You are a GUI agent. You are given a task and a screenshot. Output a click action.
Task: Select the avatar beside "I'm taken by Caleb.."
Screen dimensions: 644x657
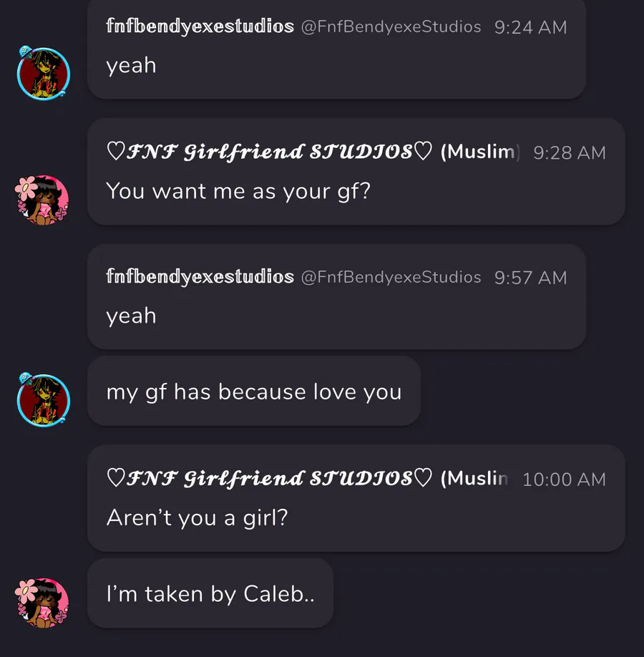(42, 603)
